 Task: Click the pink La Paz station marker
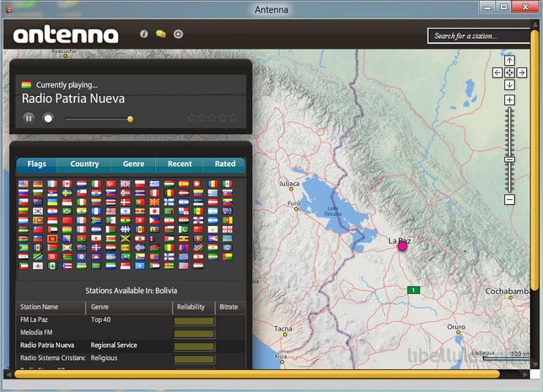(x=402, y=246)
